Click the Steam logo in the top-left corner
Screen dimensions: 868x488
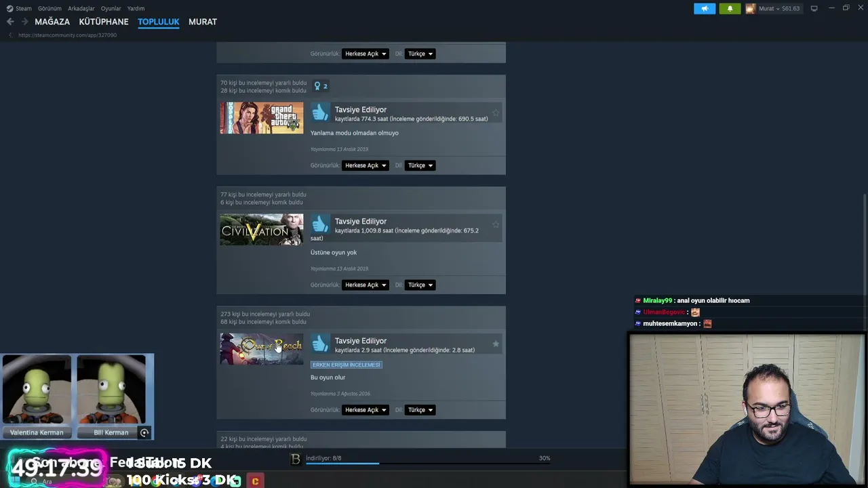(9, 8)
